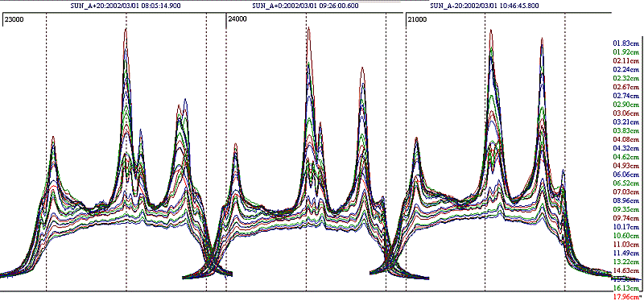Click the red 17.96cm legend entry
The image size is (644, 301).
[626, 296]
